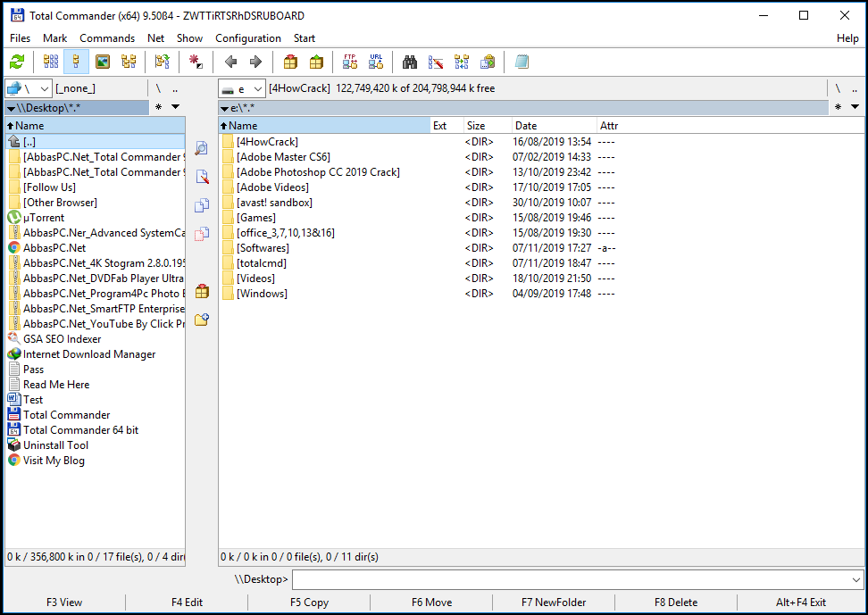Viewport: 868px width, 615px height.
Task: Click the Pack files gift box icon
Action: pos(290,62)
